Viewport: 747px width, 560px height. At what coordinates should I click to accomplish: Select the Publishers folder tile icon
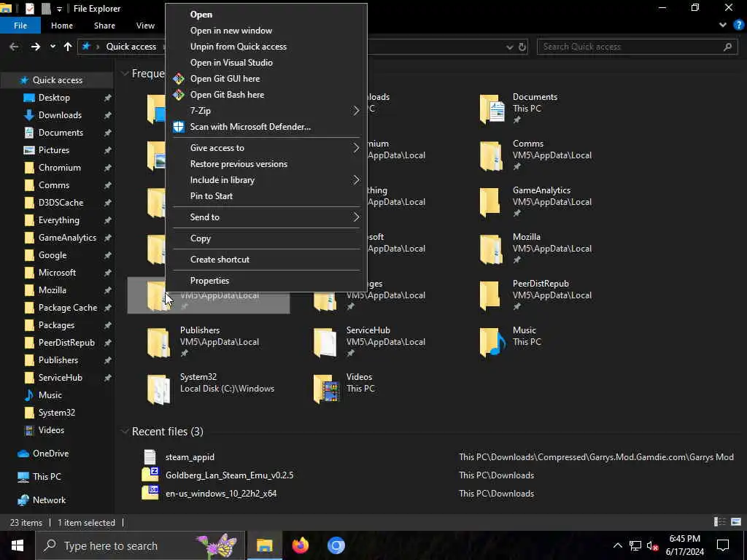point(159,342)
